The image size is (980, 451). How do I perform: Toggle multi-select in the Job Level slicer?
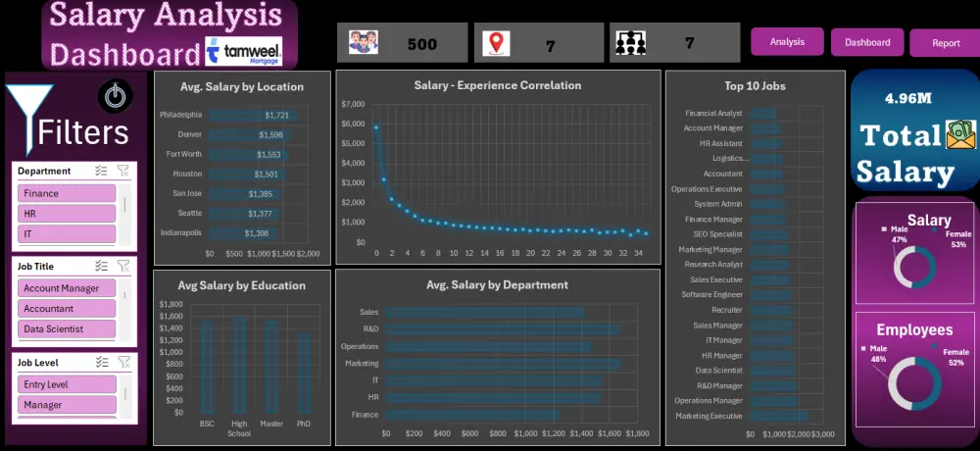102,362
